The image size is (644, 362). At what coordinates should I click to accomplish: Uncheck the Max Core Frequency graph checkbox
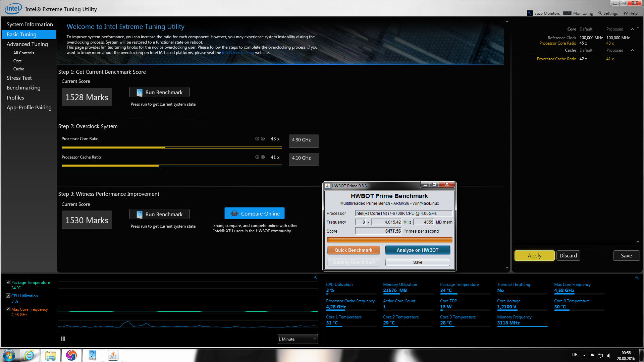click(x=8, y=309)
